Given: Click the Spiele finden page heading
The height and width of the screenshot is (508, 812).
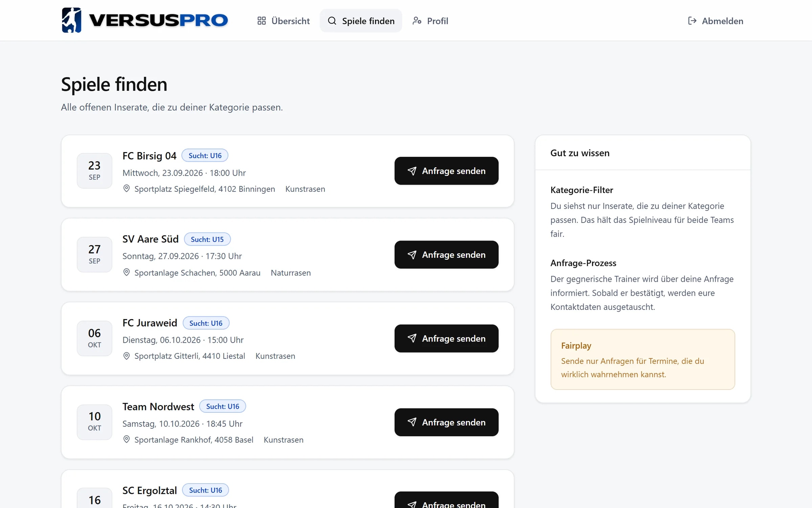Looking at the screenshot, I should pos(114,84).
